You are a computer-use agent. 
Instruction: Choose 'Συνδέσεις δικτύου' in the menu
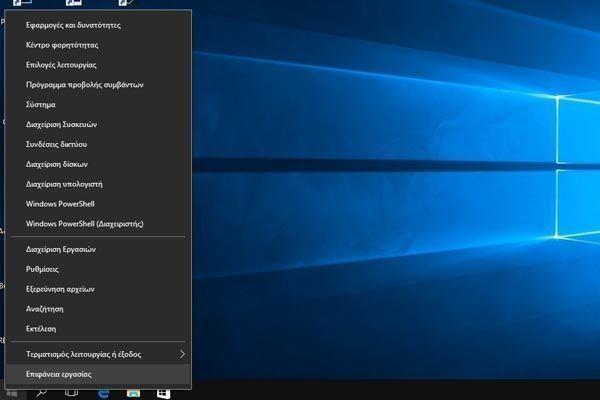(x=98, y=145)
